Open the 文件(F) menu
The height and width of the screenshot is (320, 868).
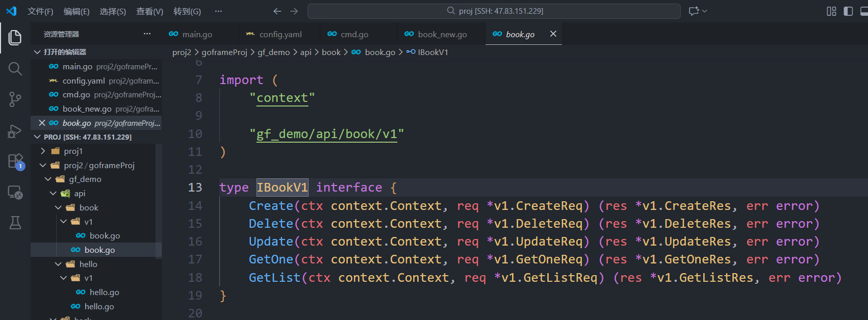click(40, 11)
